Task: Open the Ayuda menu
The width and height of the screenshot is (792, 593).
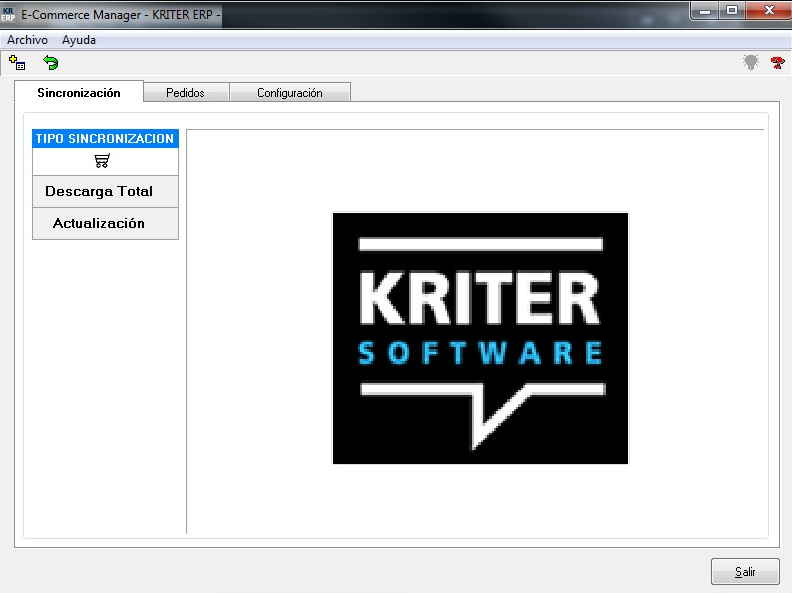Action: (79, 40)
